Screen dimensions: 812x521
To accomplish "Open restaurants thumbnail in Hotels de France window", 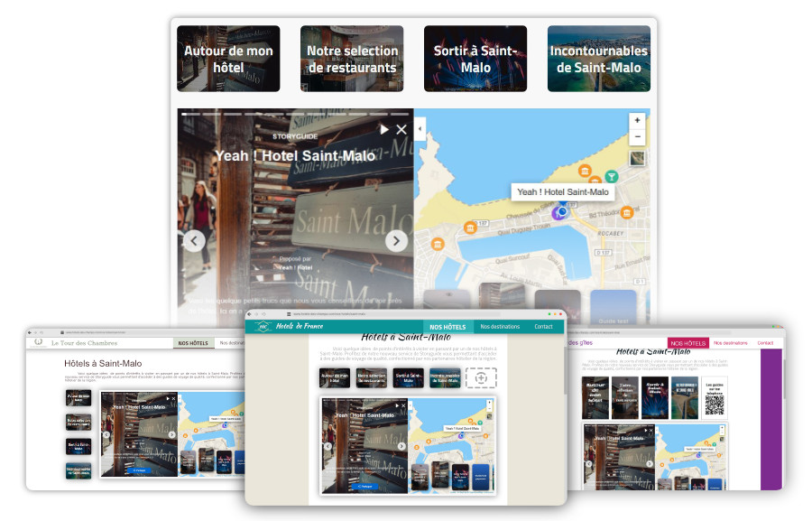I will pyautogui.click(x=372, y=378).
